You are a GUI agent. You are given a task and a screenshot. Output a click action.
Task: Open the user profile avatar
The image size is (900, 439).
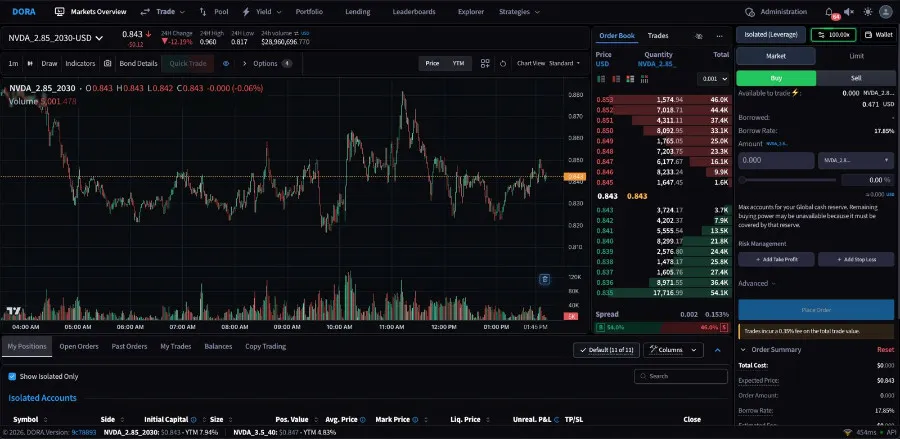pos(886,11)
